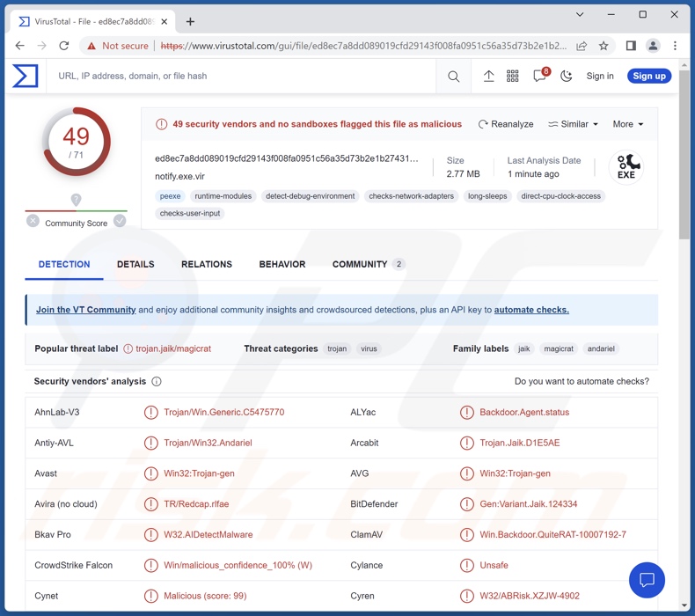Image resolution: width=695 pixels, height=616 pixels.
Task: Click the Sign up button
Action: pyautogui.click(x=649, y=76)
